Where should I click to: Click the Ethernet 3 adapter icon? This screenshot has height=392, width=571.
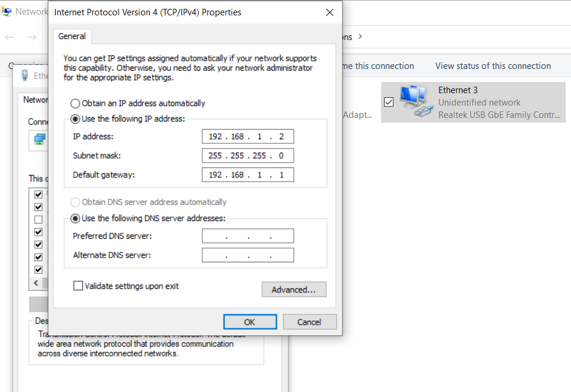(415, 101)
